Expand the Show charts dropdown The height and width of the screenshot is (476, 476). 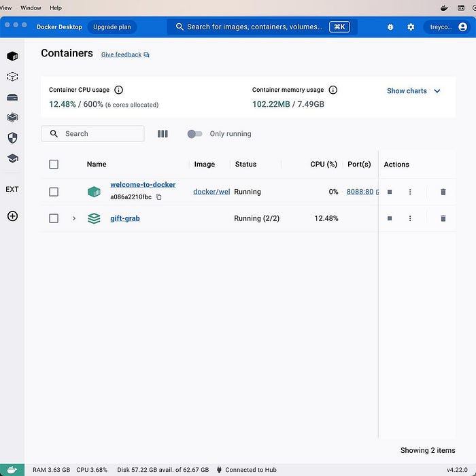(x=413, y=91)
